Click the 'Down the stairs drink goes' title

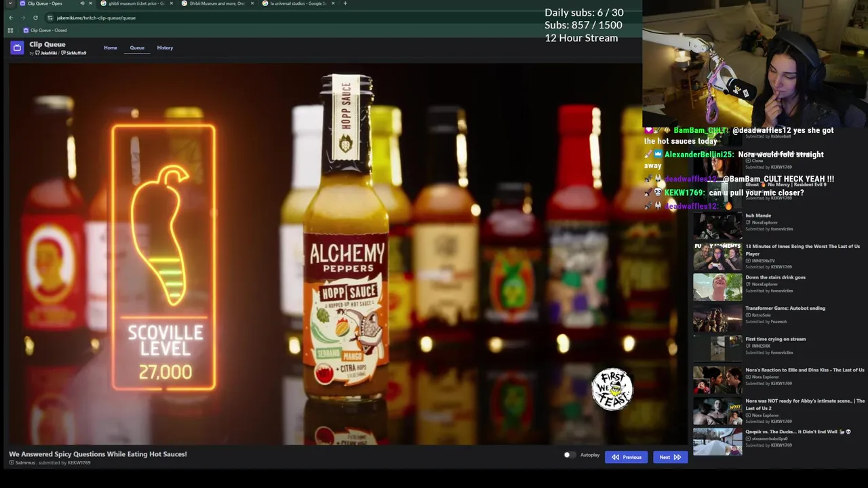click(775, 277)
